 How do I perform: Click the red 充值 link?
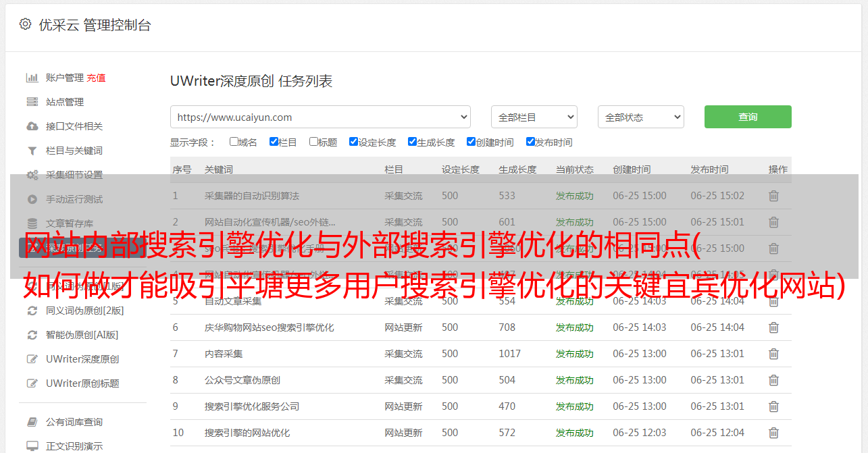(96, 78)
